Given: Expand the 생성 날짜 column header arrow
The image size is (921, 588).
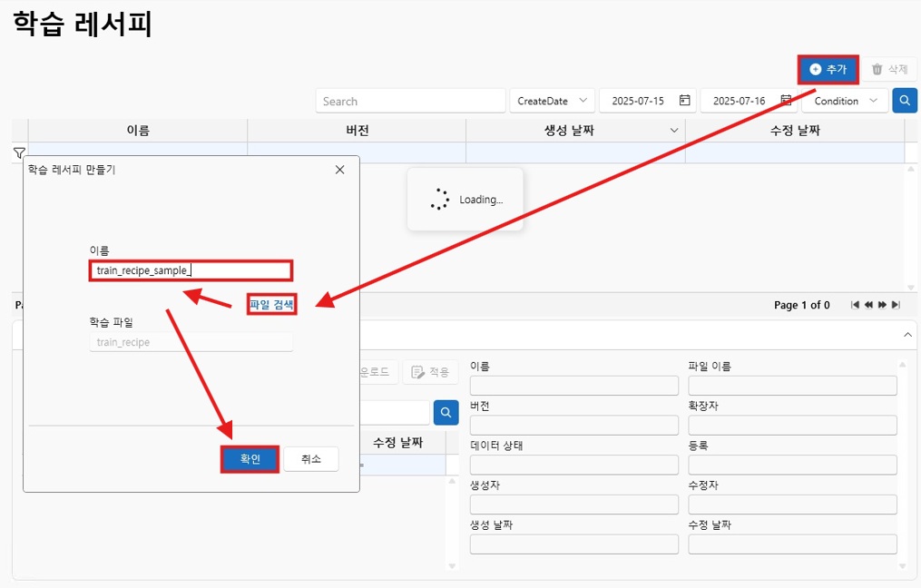Looking at the screenshot, I should (673, 131).
